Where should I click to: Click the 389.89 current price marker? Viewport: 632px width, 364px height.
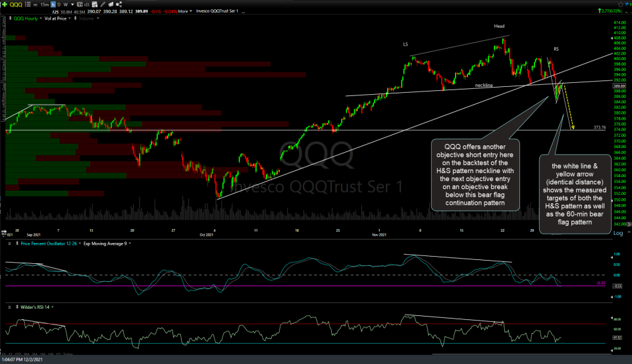click(x=619, y=86)
